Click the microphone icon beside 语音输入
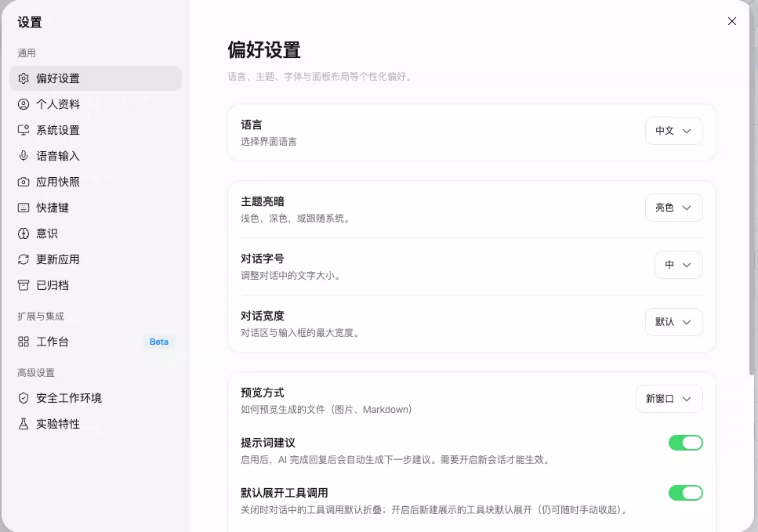758x532 pixels. (x=24, y=156)
